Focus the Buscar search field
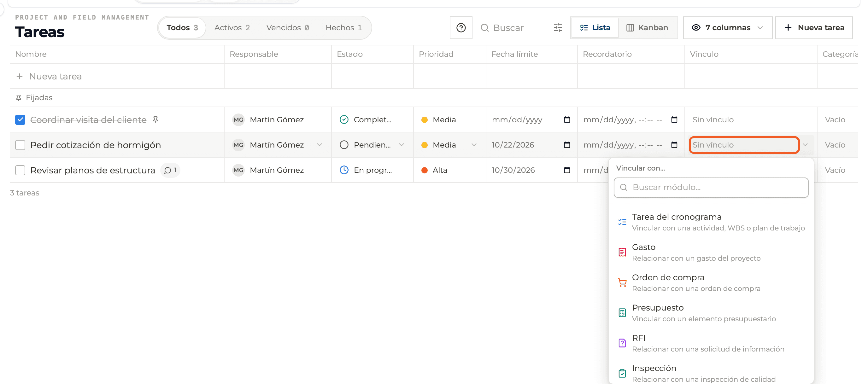The image size is (868, 384). [512, 28]
